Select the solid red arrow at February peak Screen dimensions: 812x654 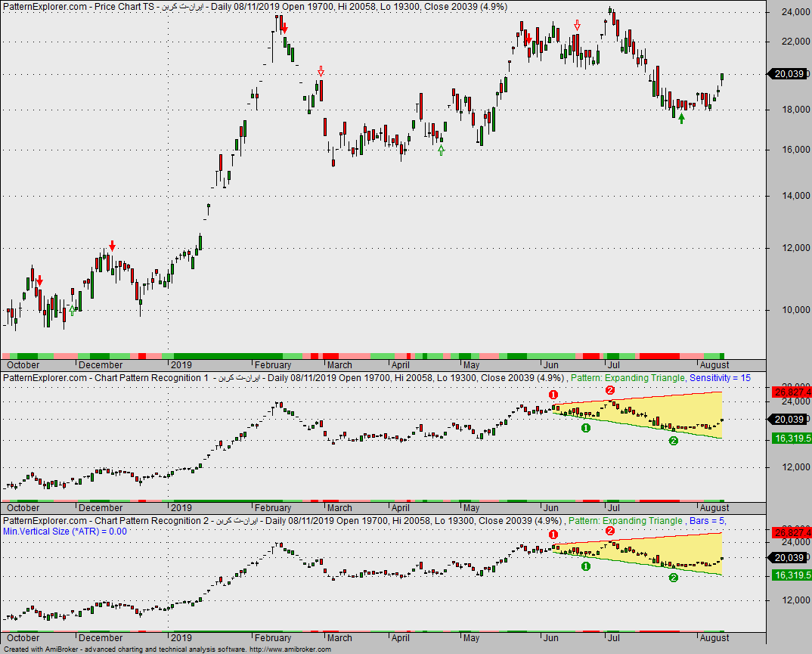pyautogui.click(x=284, y=29)
